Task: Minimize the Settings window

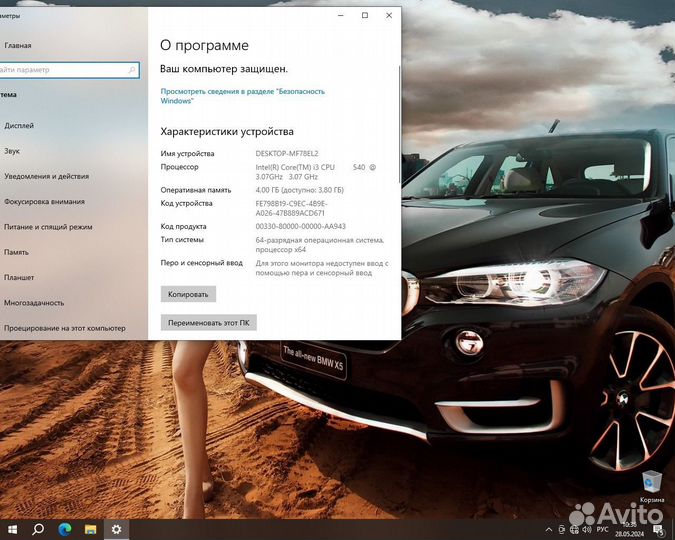Action: coord(341,16)
